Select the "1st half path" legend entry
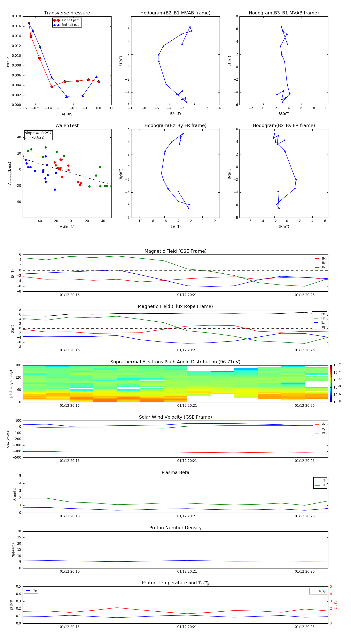The width and height of the screenshot is (351, 644). [67, 20]
